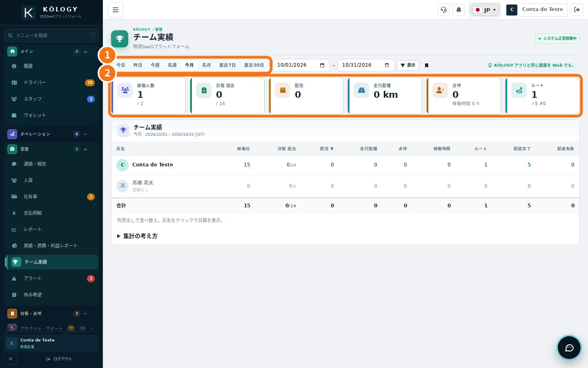Open Conta de Teste account button in header
The image size is (588, 368).
click(x=537, y=10)
